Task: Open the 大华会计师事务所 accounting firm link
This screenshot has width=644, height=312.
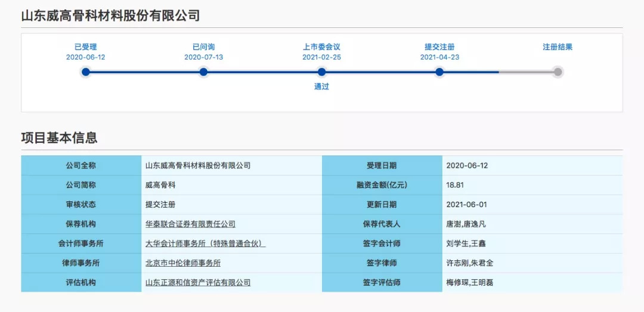Action: click(205, 244)
